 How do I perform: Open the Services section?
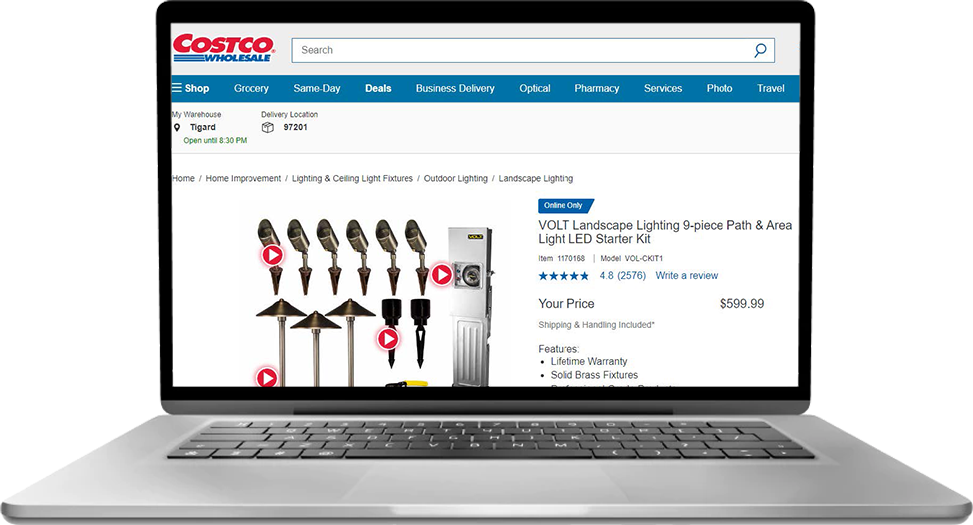pyautogui.click(x=663, y=88)
